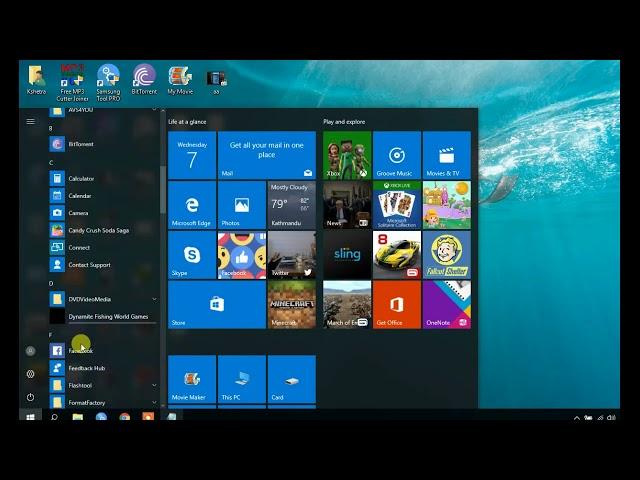Expand the Flashtool folder
Image resolution: width=640 pixels, height=480 pixels.
click(x=154, y=385)
